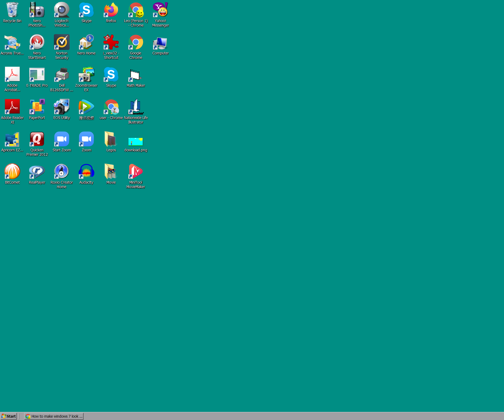The width and height of the screenshot is (504, 420).
Task: Launch Firefox browser
Action: [111, 11]
